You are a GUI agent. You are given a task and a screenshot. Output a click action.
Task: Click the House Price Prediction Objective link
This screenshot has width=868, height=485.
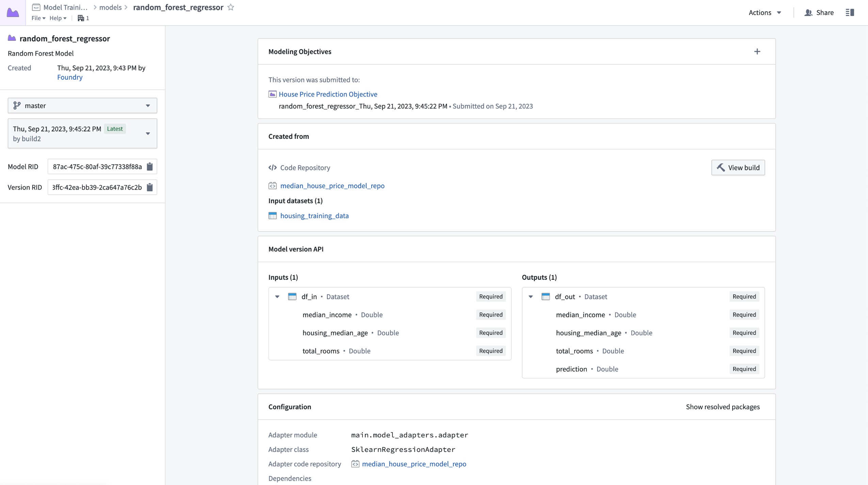click(x=328, y=94)
